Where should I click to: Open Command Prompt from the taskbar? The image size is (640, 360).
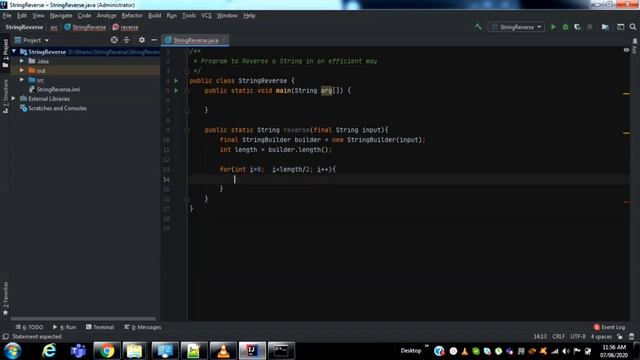point(281,351)
